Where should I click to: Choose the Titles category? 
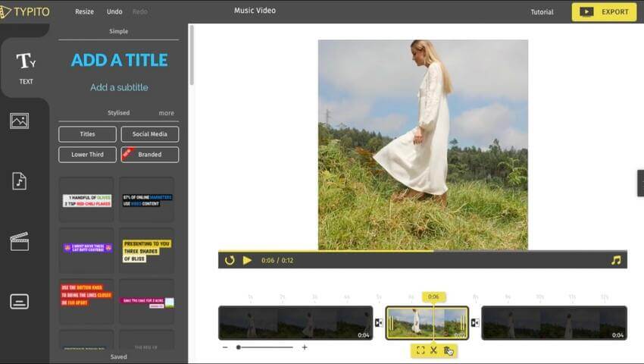pyautogui.click(x=87, y=134)
